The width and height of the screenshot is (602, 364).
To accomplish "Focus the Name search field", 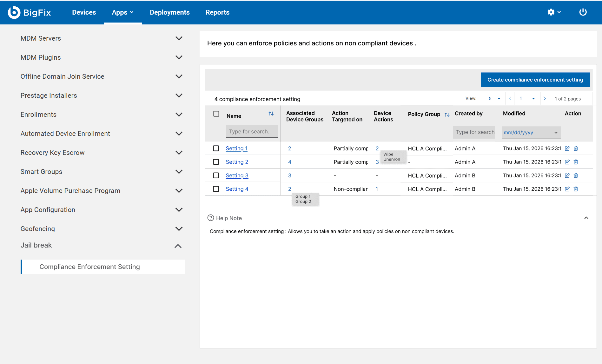I will (x=252, y=131).
